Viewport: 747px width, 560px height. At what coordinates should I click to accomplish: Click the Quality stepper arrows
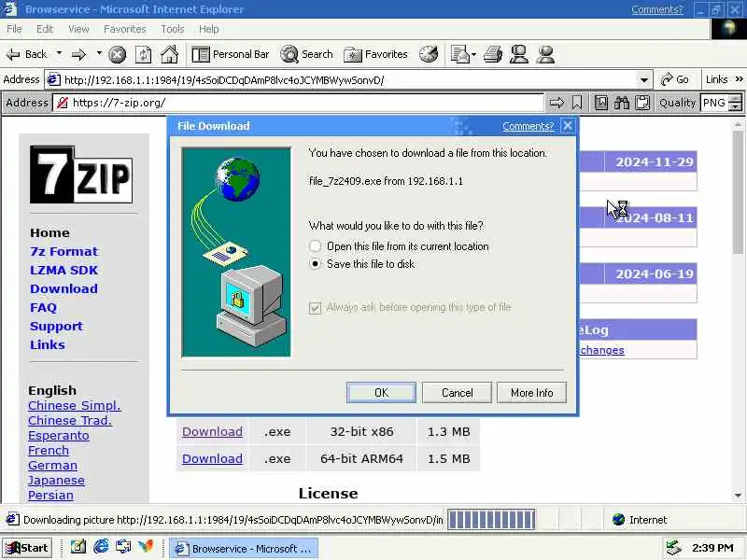pos(736,103)
